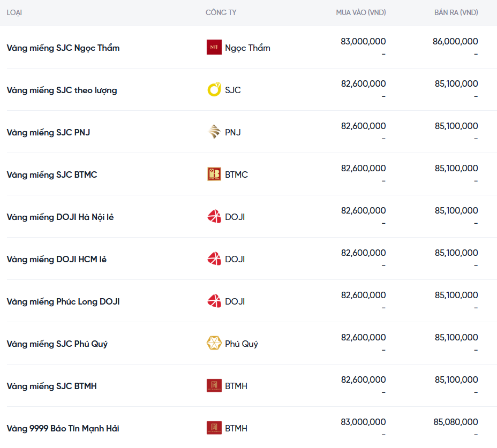Click sell price 86,000,000 for Ngọc Thẩm

pyautogui.click(x=455, y=42)
